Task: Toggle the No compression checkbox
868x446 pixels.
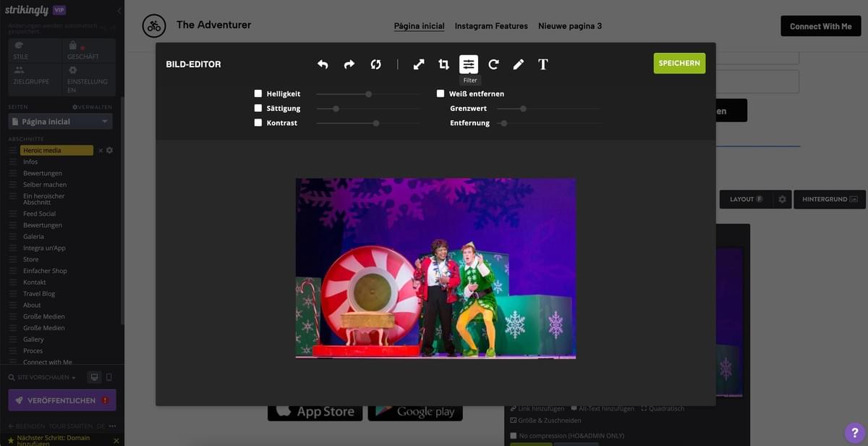Action: (514, 436)
